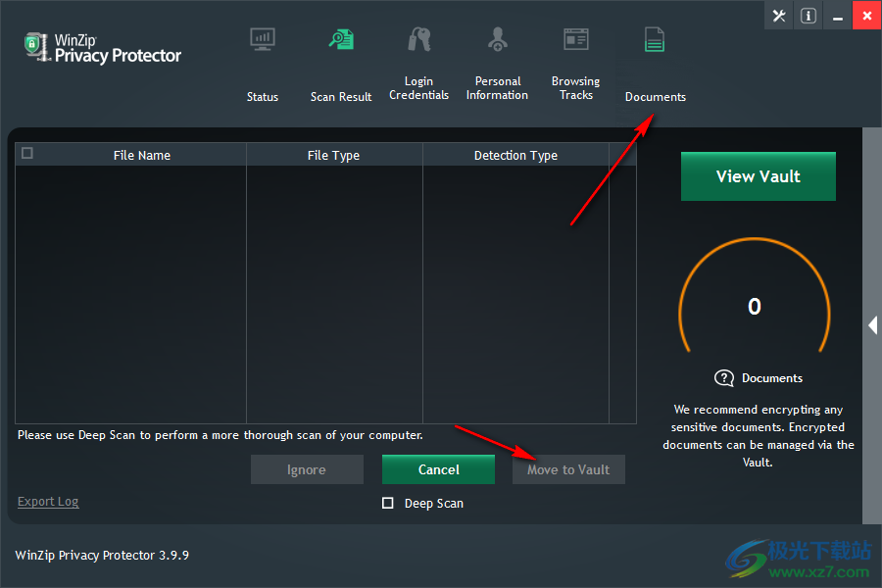
Task: Minimize the WinZip Privacy Protector window
Action: [x=838, y=16]
